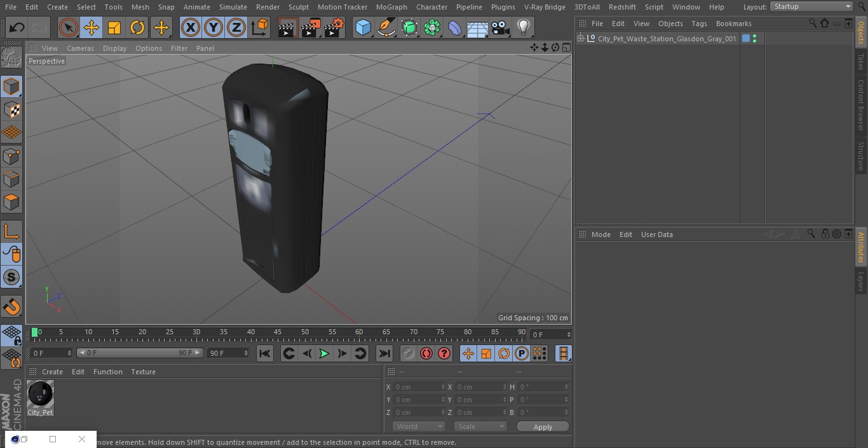Open the MoGraph menu
Screen dimensions: 868x448
click(x=391, y=7)
